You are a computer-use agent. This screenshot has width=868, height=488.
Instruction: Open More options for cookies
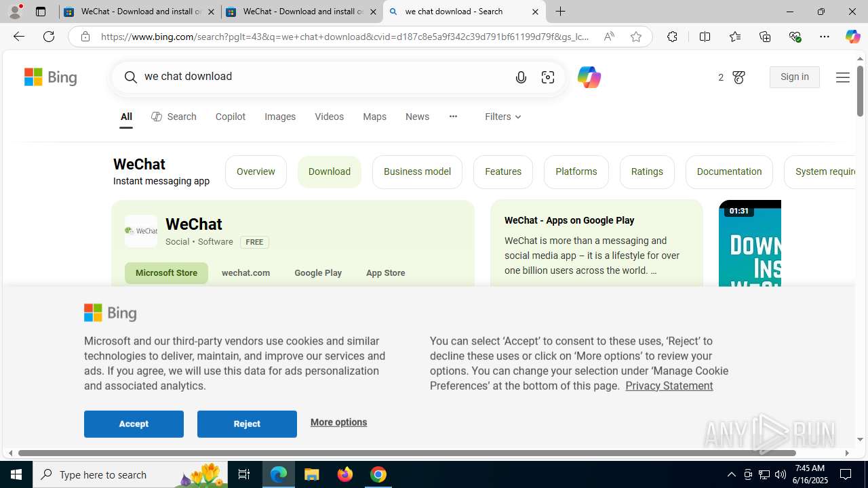[x=338, y=422]
